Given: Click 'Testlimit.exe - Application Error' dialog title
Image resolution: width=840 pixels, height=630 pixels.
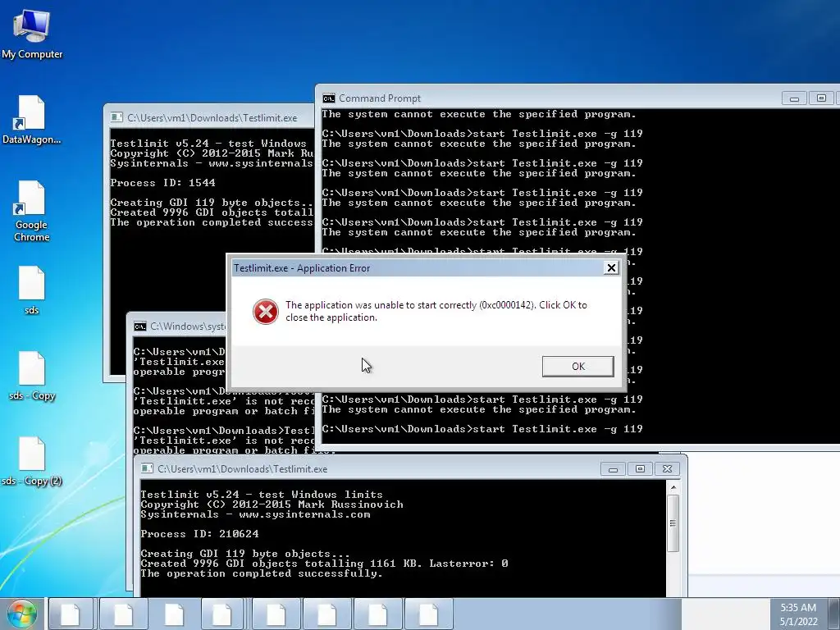Looking at the screenshot, I should pyautogui.click(x=302, y=268).
